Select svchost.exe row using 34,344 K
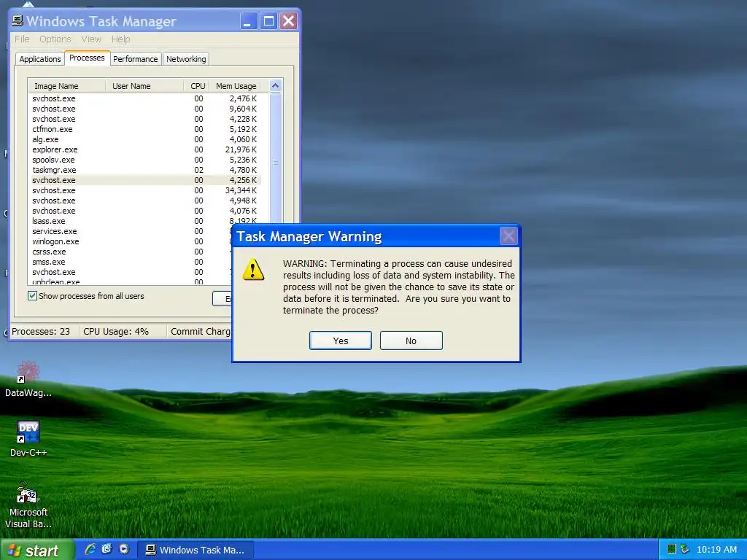 click(x=144, y=190)
